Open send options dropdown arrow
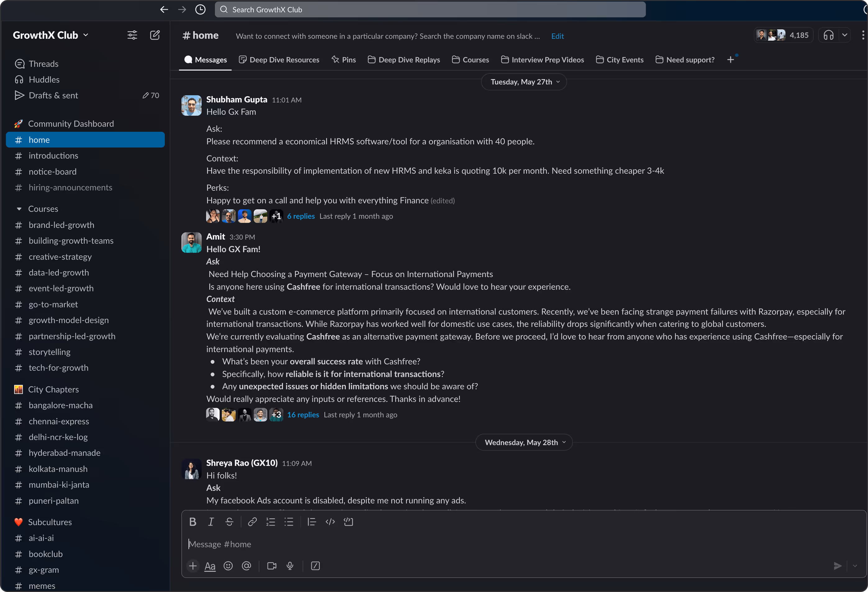This screenshot has width=868, height=592. [855, 566]
